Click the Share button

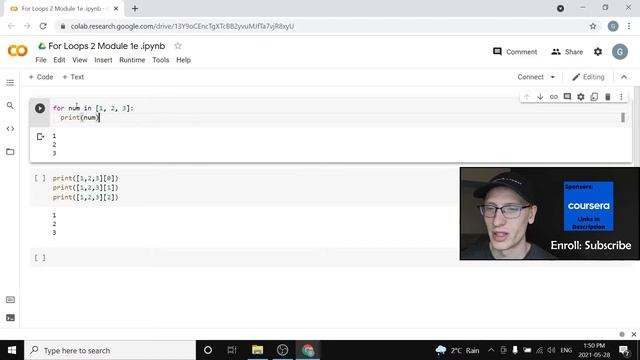pyautogui.click(x=567, y=52)
